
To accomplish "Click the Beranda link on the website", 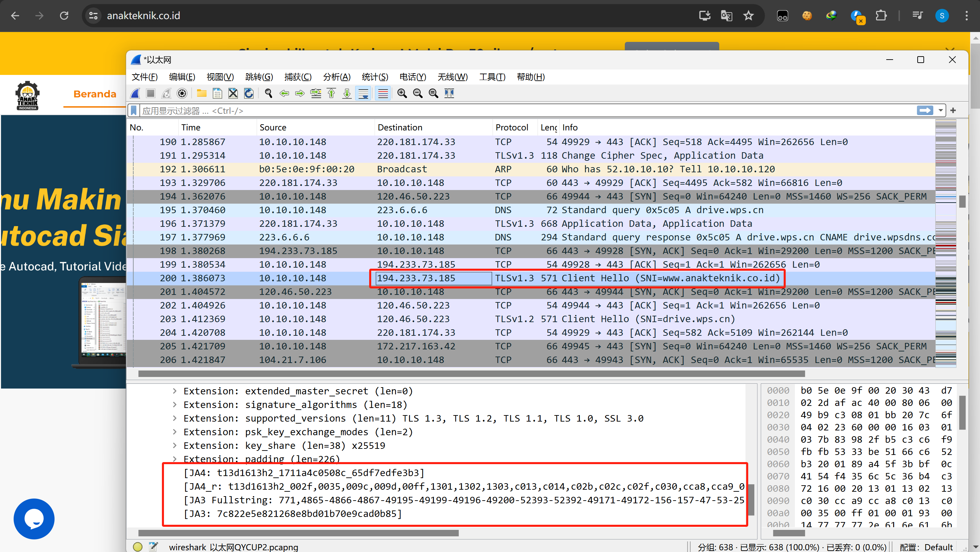I will click(x=95, y=94).
